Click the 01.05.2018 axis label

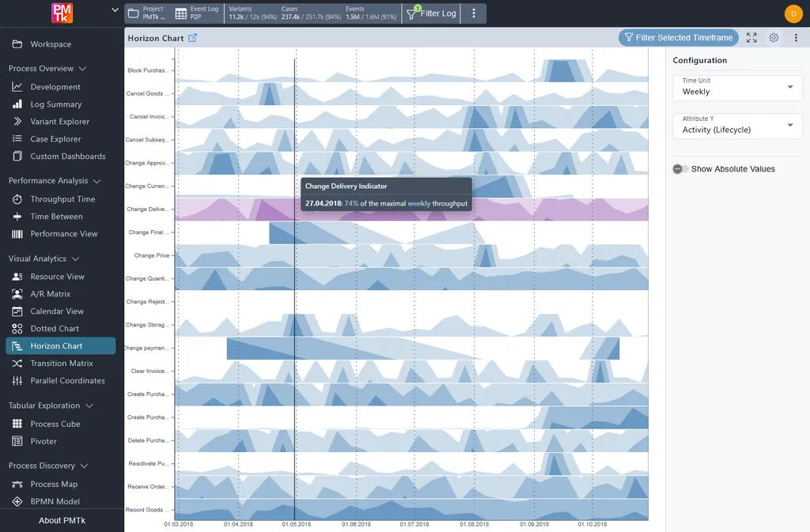tap(296, 524)
